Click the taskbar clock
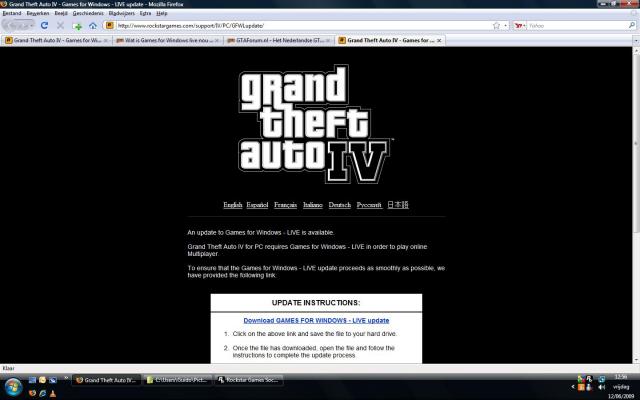Screen dimensions: 640x400 [621, 387]
